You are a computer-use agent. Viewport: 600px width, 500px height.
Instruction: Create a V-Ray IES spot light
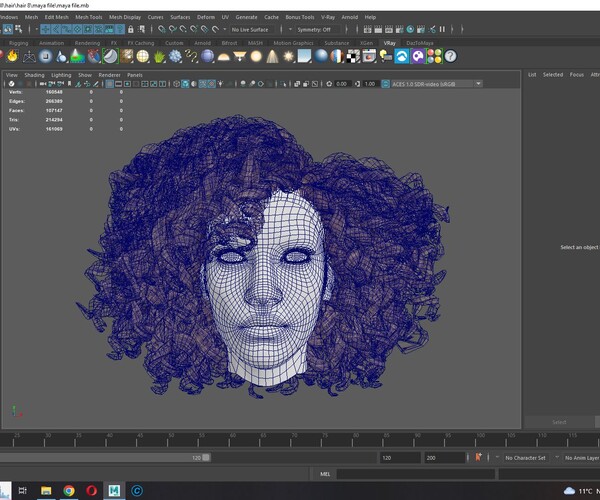coord(272,56)
